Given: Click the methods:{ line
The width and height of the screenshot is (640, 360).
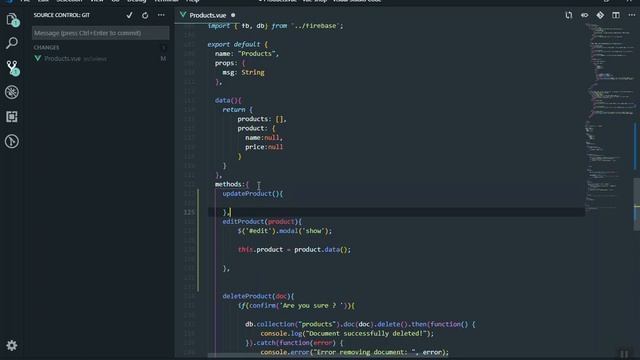Looking at the screenshot, I should [x=231, y=184].
